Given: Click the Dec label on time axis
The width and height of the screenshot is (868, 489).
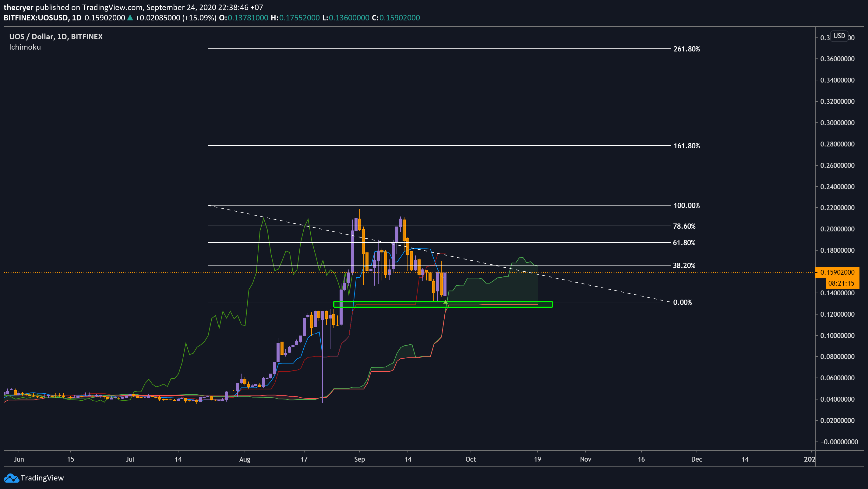Looking at the screenshot, I should point(697,459).
